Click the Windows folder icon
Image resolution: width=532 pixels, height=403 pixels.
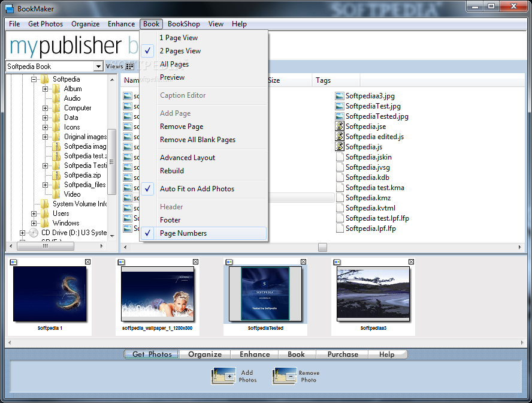(45, 223)
